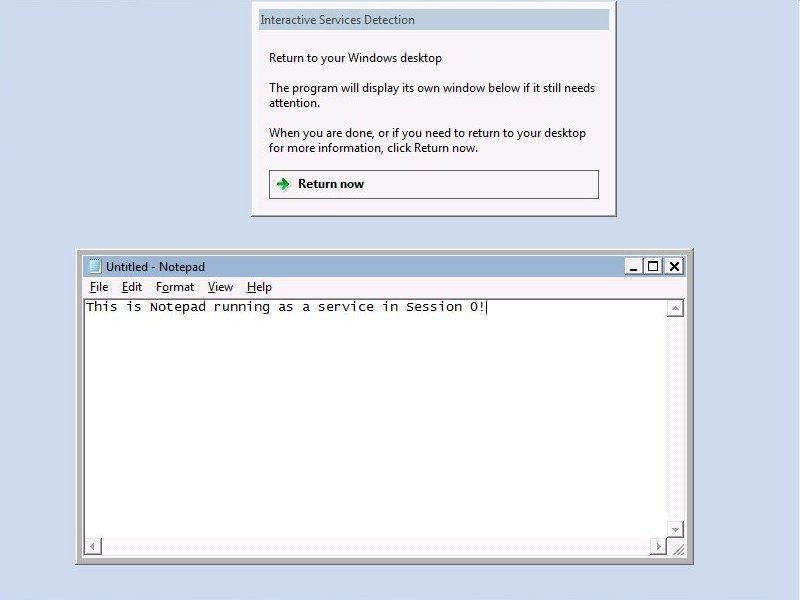Click 'Return to your Windows desktop' heading
Image resolution: width=800 pixels, height=600 pixels.
pyautogui.click(x=355, y=58)
